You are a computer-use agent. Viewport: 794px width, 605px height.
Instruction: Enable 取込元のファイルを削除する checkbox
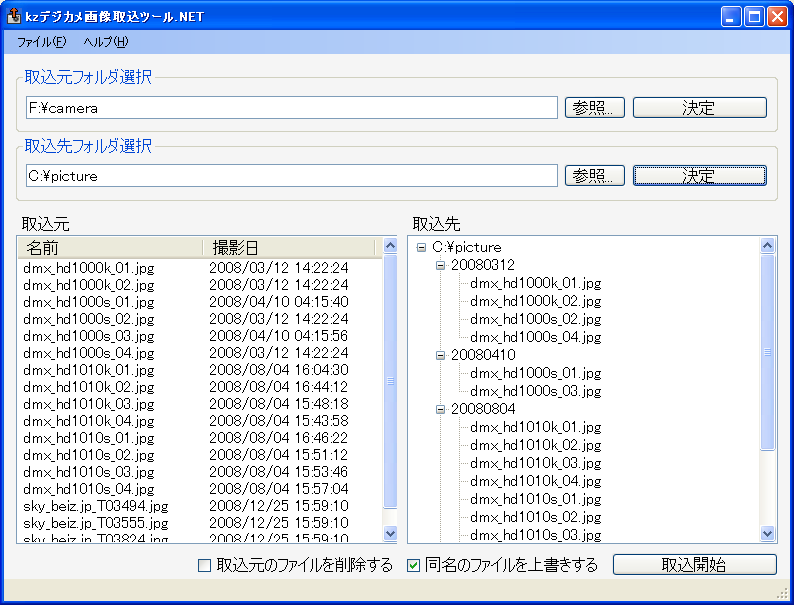[x=204, y=565]
